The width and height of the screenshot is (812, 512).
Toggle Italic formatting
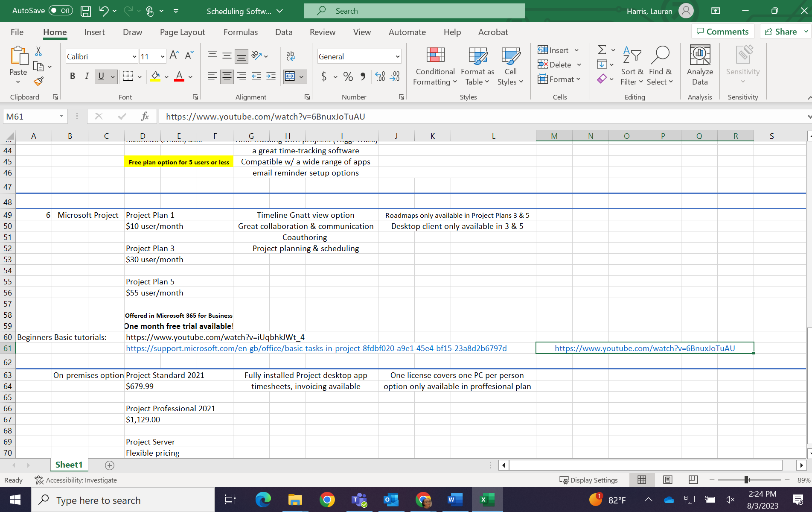click(87, 76)
